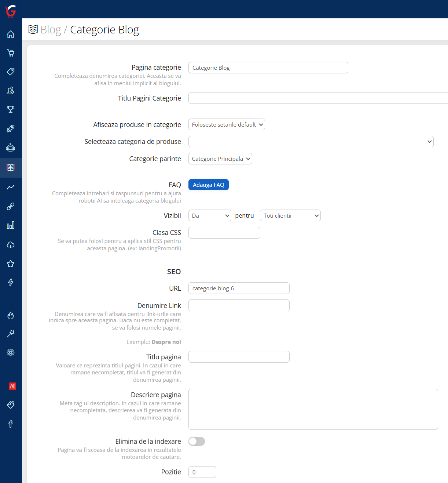Click the Clasa CSS input field
Viewport: 448px width, 483px height.
pyautogui.click(x=224, y=233)
